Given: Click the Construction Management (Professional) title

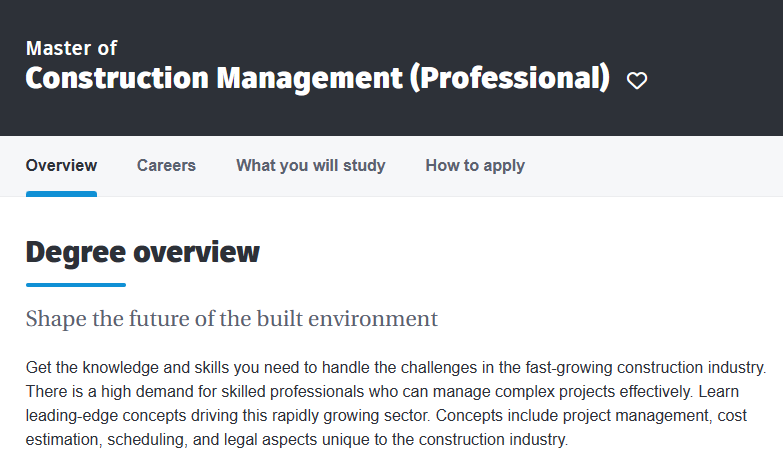Looking at the screenshot, I should 318,78.
